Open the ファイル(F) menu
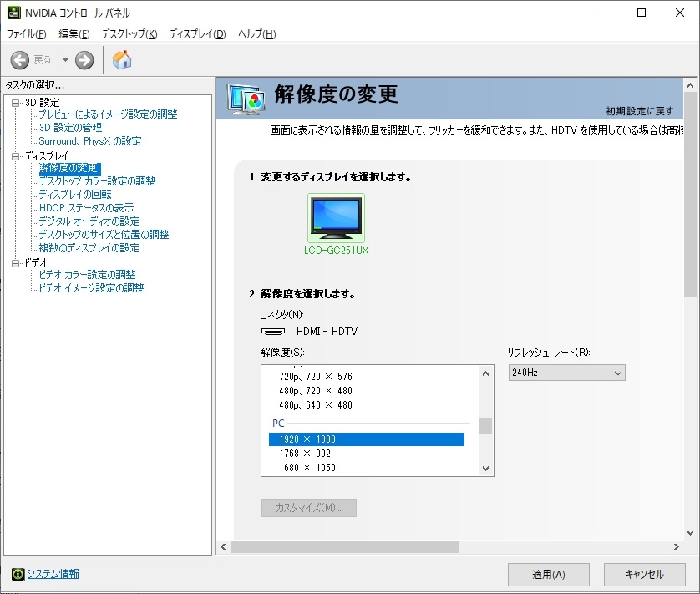The height and width of the screenshot is (594, 700). (27, 34)
